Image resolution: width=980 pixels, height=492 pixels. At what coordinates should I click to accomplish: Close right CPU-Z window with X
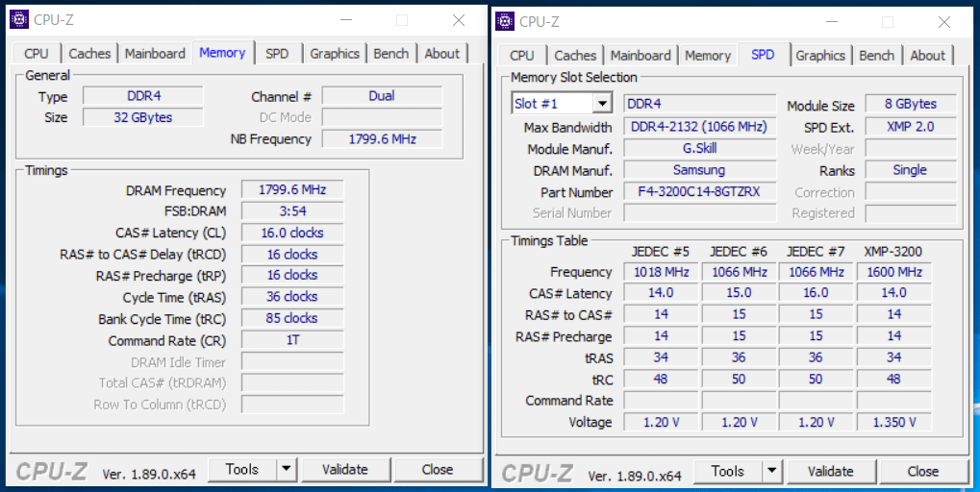click(x=944, y=22)
